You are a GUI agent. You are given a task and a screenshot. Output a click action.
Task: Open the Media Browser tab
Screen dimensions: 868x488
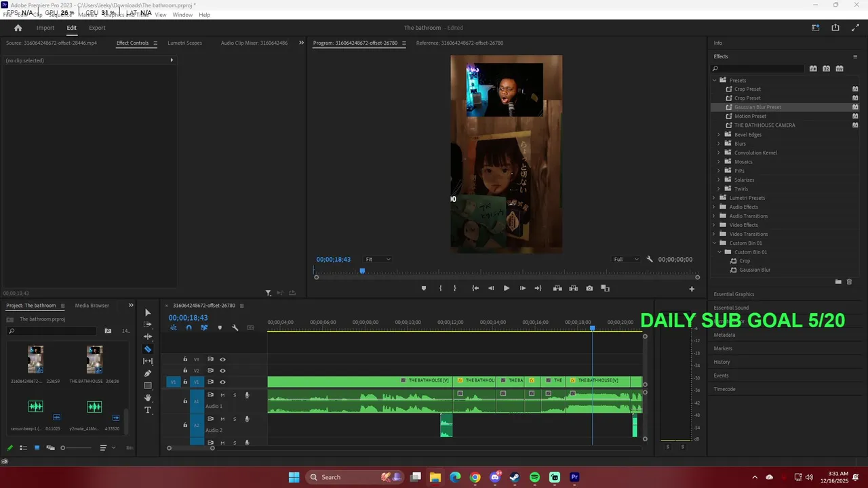click(x=92, y=306)
